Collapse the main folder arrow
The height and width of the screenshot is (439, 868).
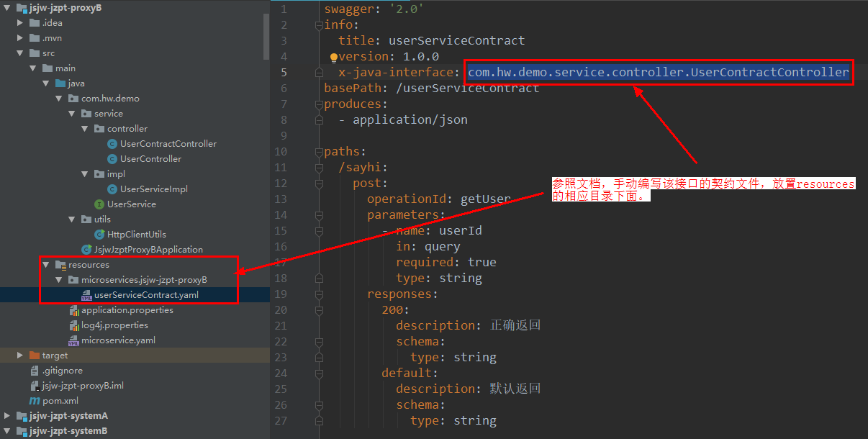coord(33,68)
